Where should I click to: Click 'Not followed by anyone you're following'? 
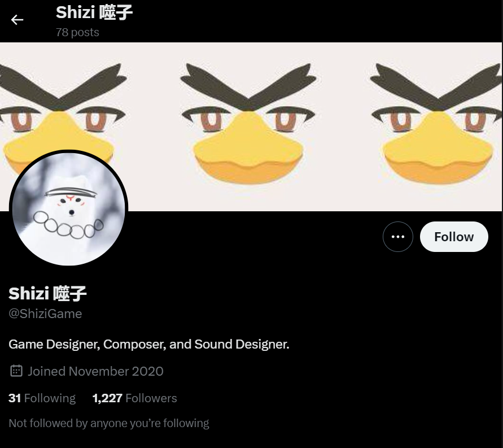[109, 423]
